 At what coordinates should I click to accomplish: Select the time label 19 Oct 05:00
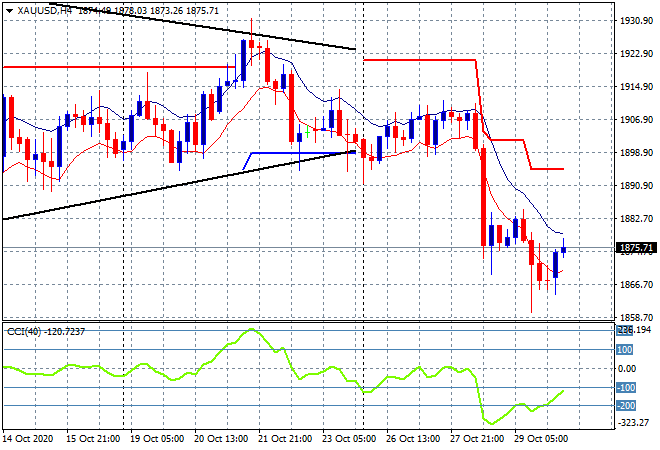click(157, 439)
